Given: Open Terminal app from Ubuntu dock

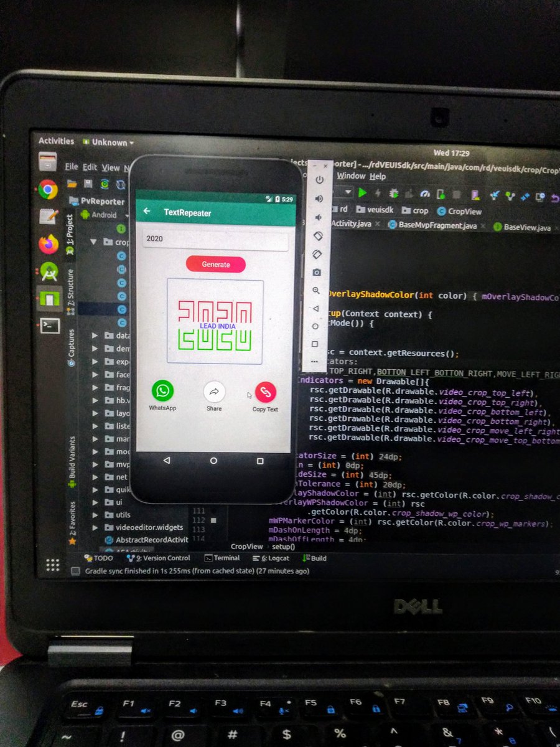Looking at the screenshot, I should 49,325.
